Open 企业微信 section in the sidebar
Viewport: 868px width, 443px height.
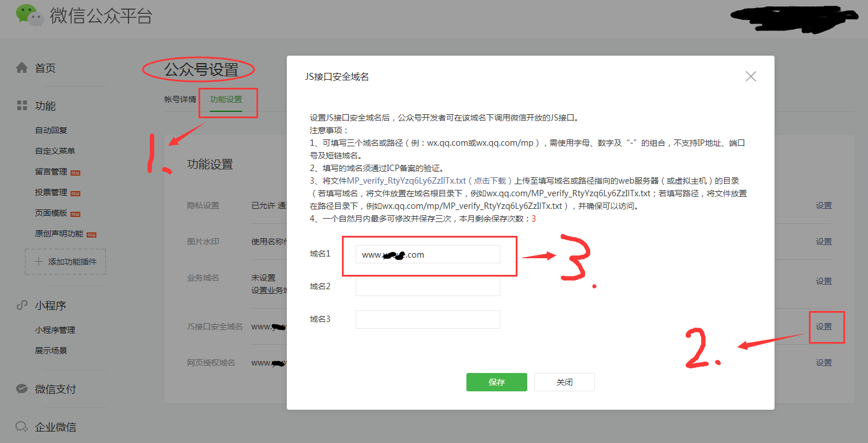(56, 427)
